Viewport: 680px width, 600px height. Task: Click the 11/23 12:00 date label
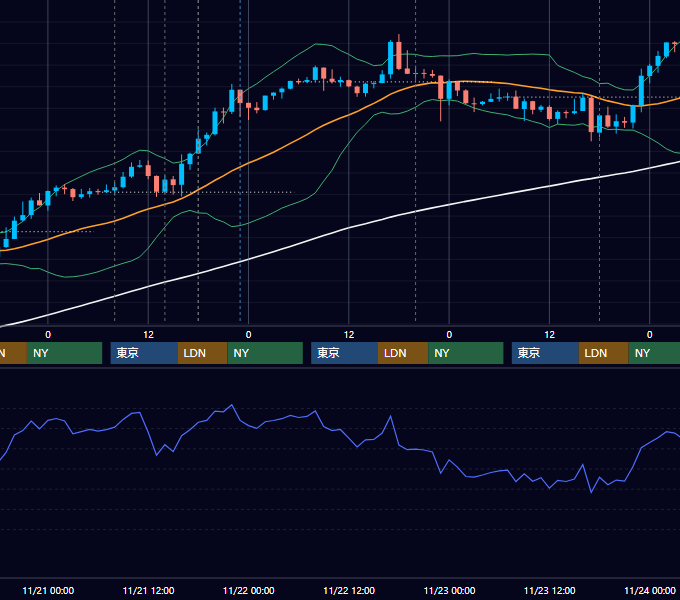549,590
